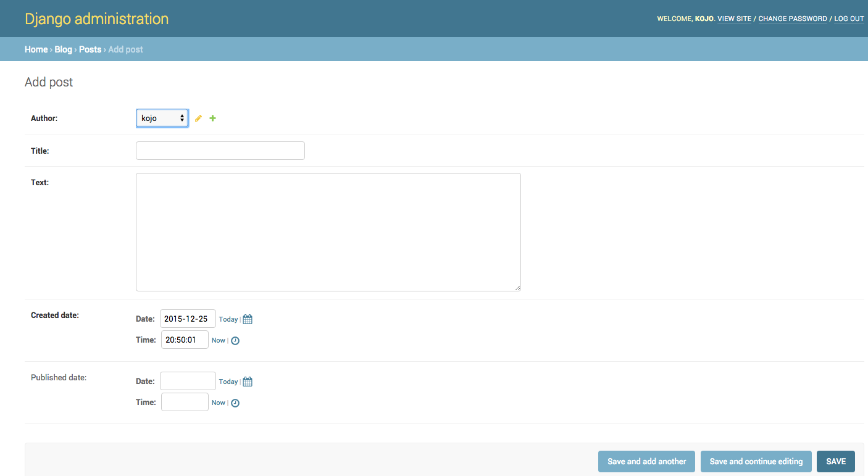This screenshot has width=868, height=476.
Task: Open the calendar picker for Created date
Action: pyautogui.click(x=247, y=319)
